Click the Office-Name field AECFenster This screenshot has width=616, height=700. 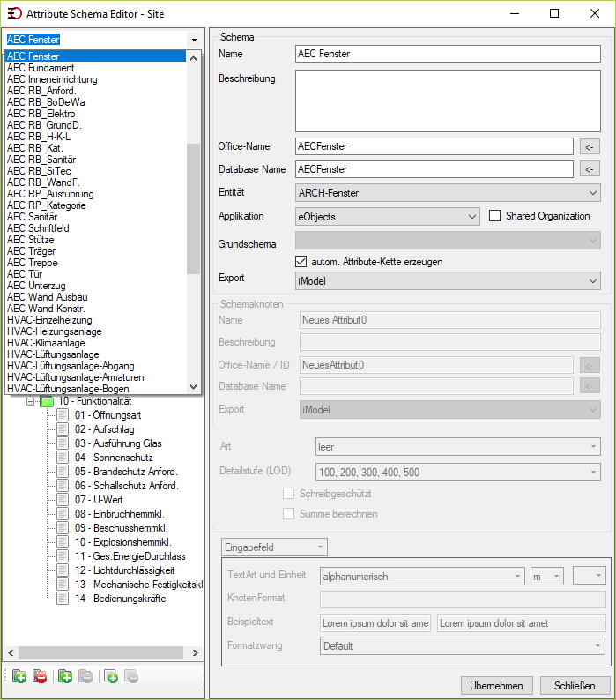tap(434, 146)
